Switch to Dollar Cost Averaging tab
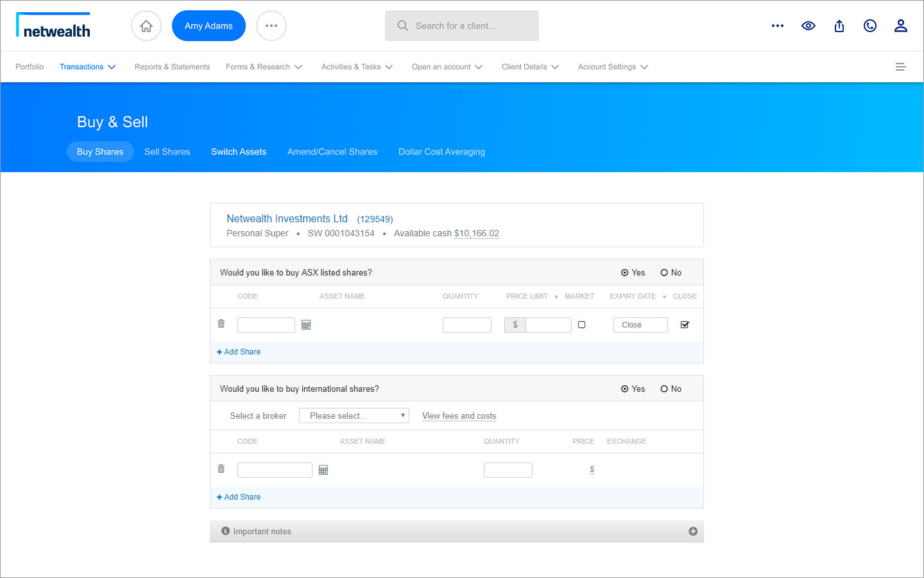This screenshot has height=578, width=924. (x=441, y=152)
